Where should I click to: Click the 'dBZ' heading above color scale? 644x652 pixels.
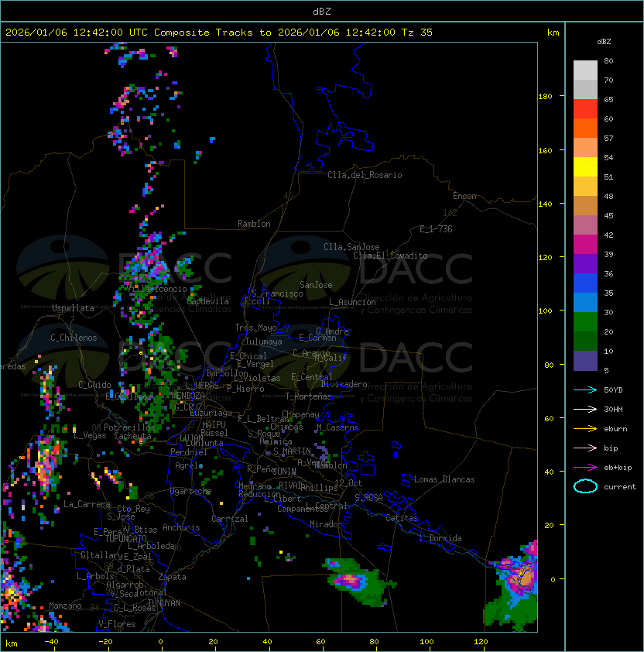(604, 42)
